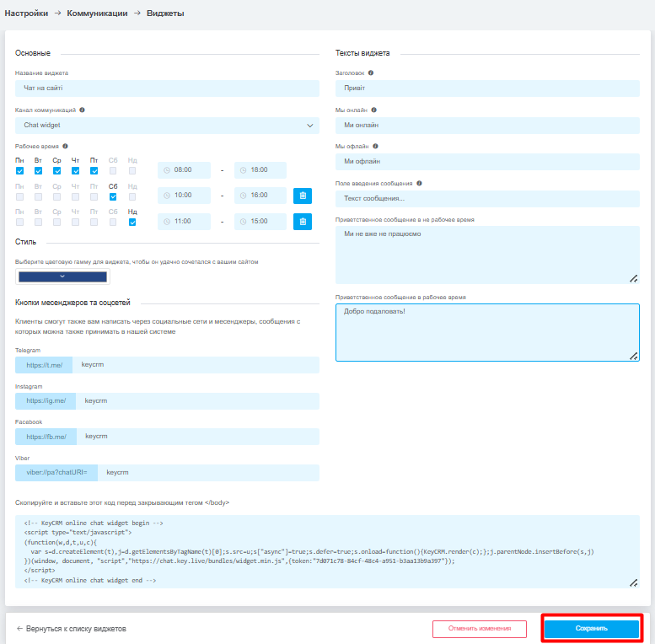Grab resize handle of the embed code box
655x644 pixels.
633,583
